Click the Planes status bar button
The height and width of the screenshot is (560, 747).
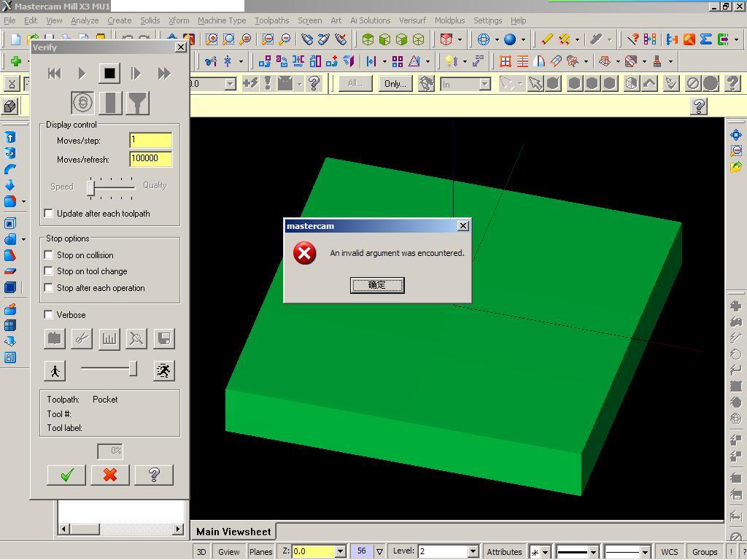tap(260, 551)
